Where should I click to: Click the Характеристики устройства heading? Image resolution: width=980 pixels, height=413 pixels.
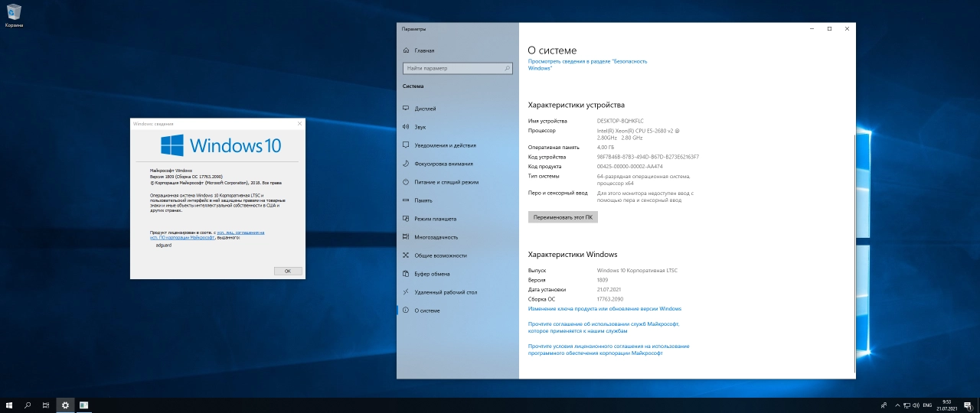(577, 105)
